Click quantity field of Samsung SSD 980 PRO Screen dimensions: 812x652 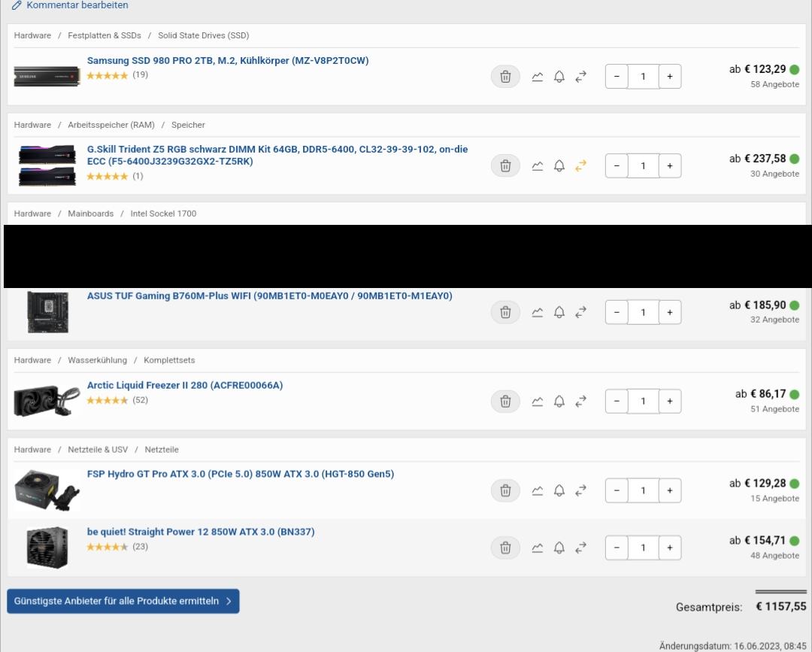click(643, 77)
